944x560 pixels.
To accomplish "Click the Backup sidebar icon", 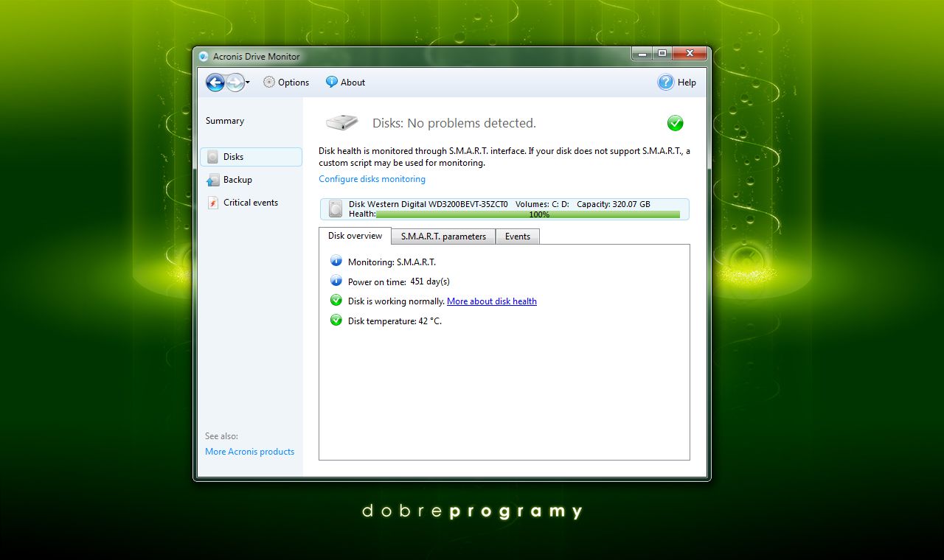I will [213, 180].
